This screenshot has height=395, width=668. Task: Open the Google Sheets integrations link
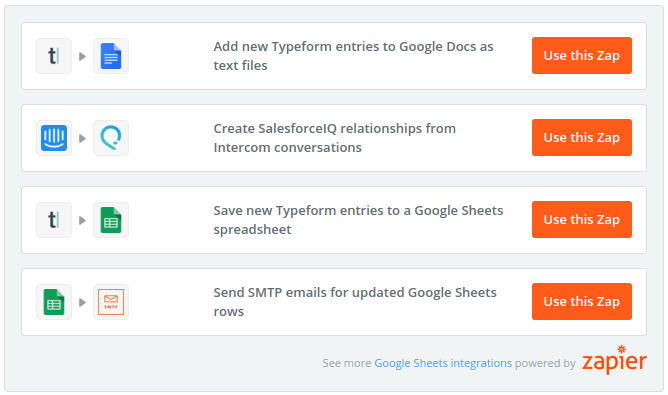pos(443,363)
